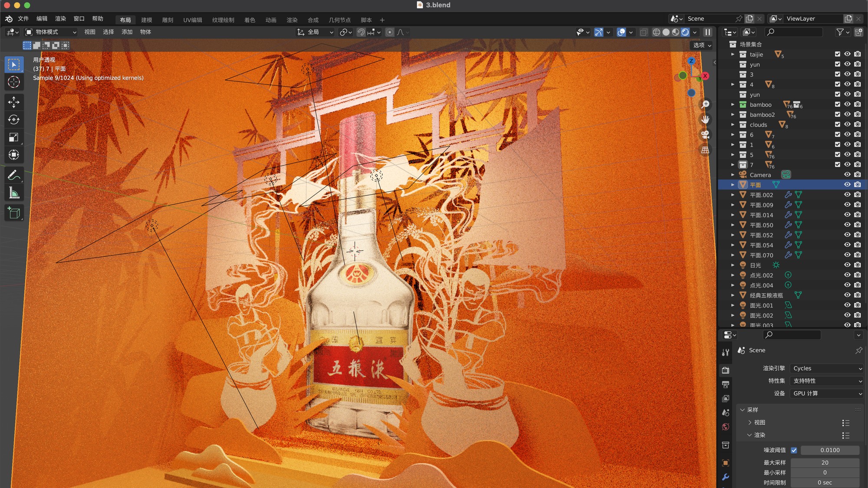
Task: Select the Move tool
Action: point(14,102)
